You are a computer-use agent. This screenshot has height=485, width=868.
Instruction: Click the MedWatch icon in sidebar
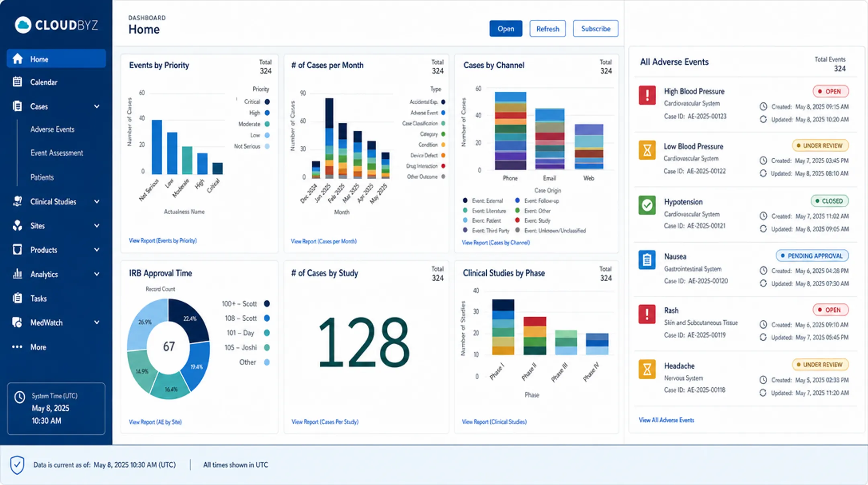pos(17,322)
